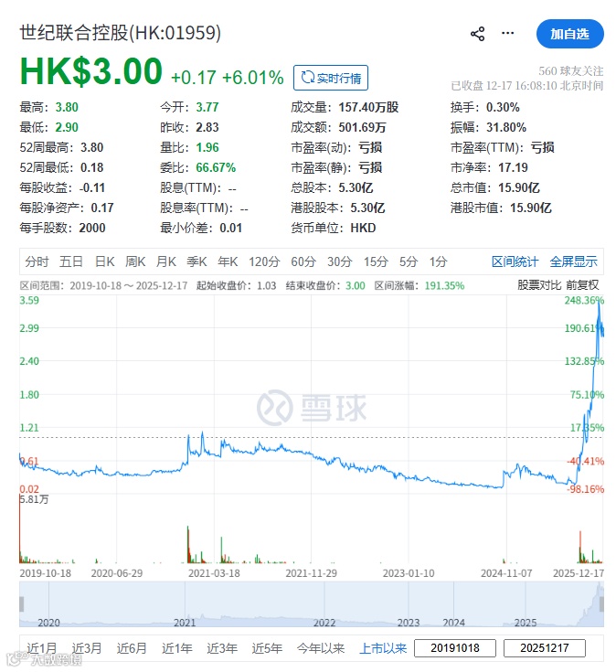Viewport: 616px width, 672px height.
Task: Click the 加自选 button
Action: pyautogui.click(x=569, y=34)
